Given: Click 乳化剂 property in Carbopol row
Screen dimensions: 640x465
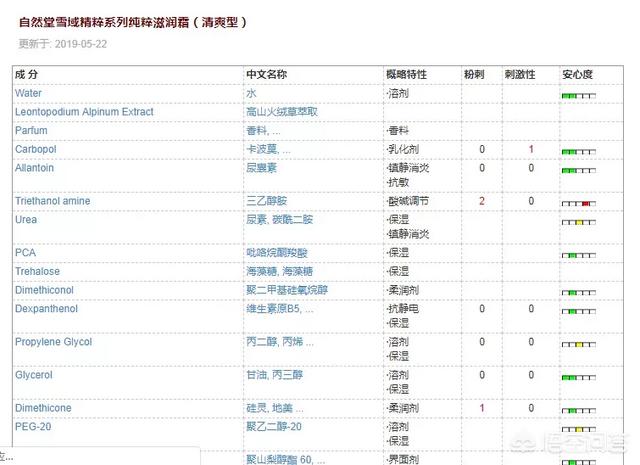Looking at the screenshot, I should coord(403,149).
